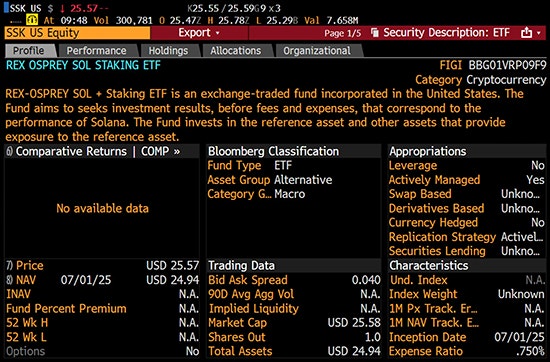Click the SSK US Equity input field

[x=77, y=33]
